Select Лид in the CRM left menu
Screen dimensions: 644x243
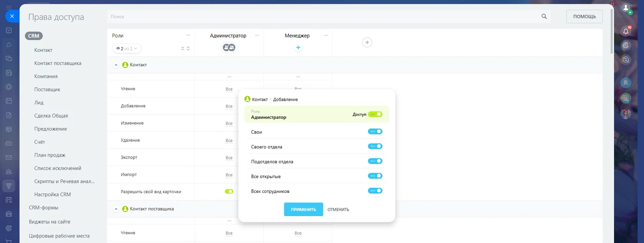[x=39, y=103]
